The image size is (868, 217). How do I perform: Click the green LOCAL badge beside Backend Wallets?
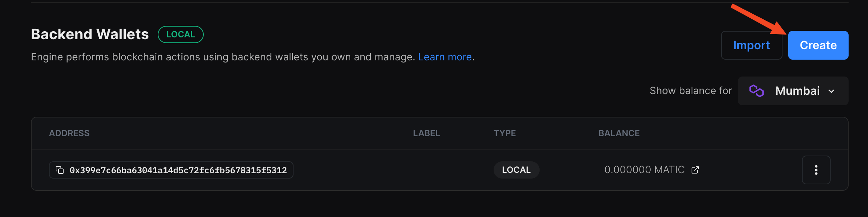point(180,34)
